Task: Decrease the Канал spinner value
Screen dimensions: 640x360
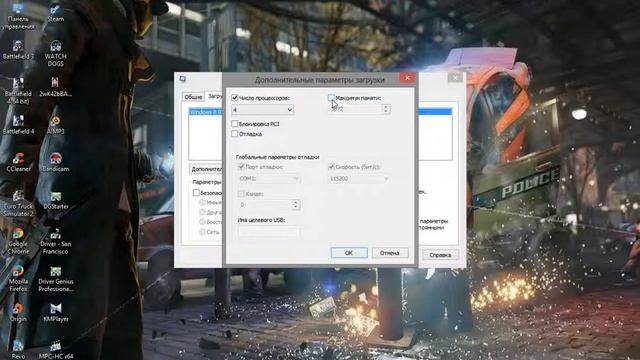Action: 296,207
